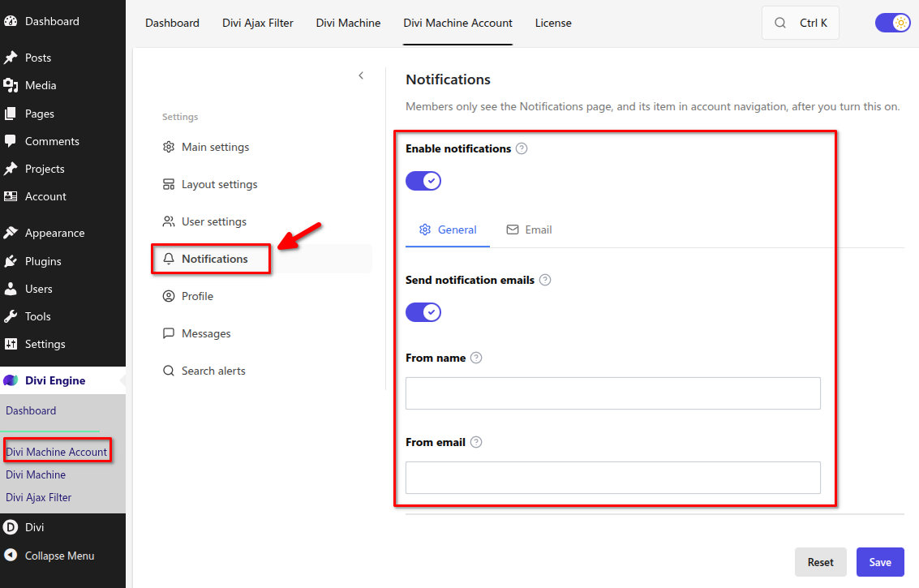Image resolution: width=919 pixels, height=588 pixels.
Task: Show help for From email
Action: click(476, 442)
